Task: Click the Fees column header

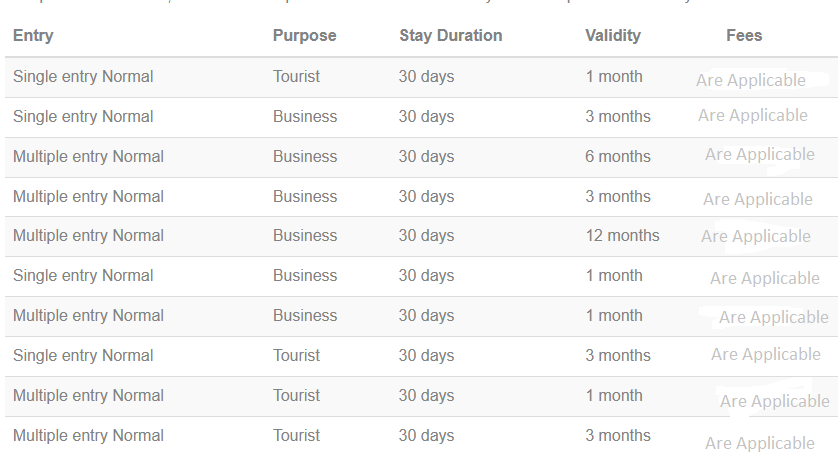Action: tap(744, 36)
